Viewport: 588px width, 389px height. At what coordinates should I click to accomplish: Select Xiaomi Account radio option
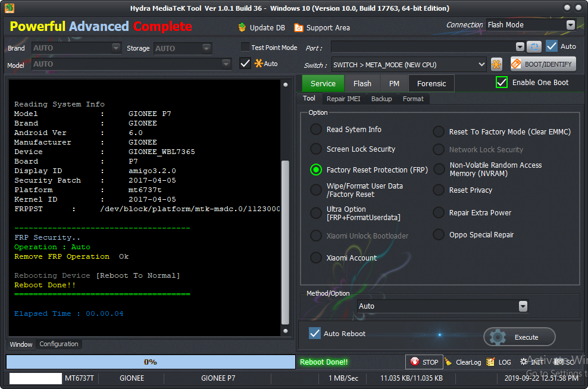coord(316,258)
